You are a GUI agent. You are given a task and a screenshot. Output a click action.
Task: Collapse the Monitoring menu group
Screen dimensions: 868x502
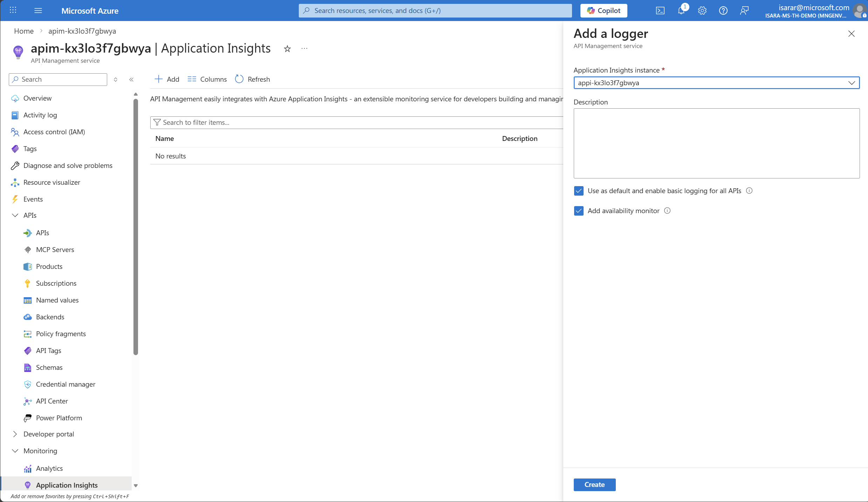coord(15,451)
